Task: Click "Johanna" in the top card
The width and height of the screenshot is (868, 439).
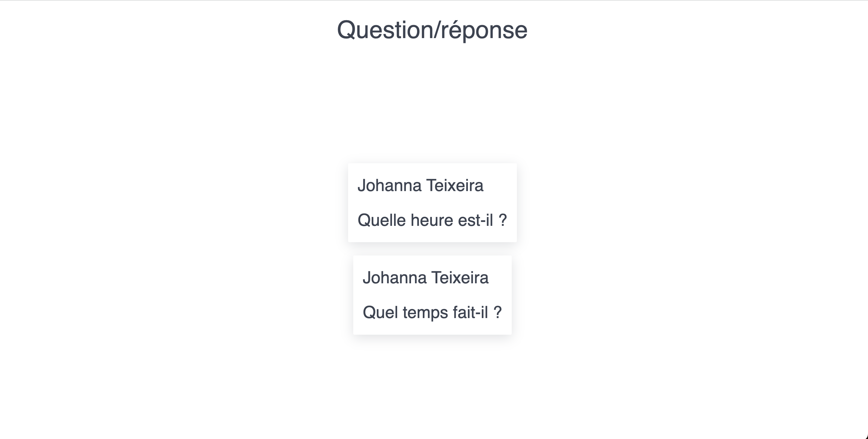Action: point(389,186)
